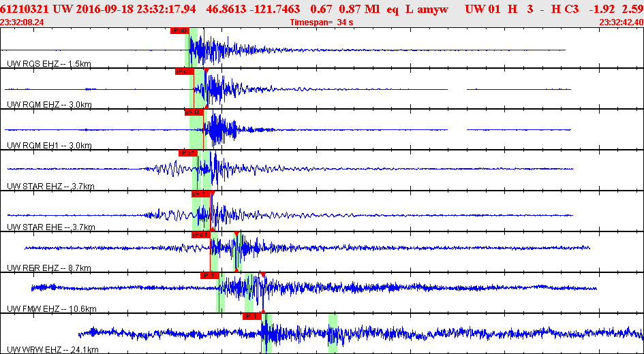Click the end time 23:32:42.40
644x354 pixels.
tap(620, 22)
